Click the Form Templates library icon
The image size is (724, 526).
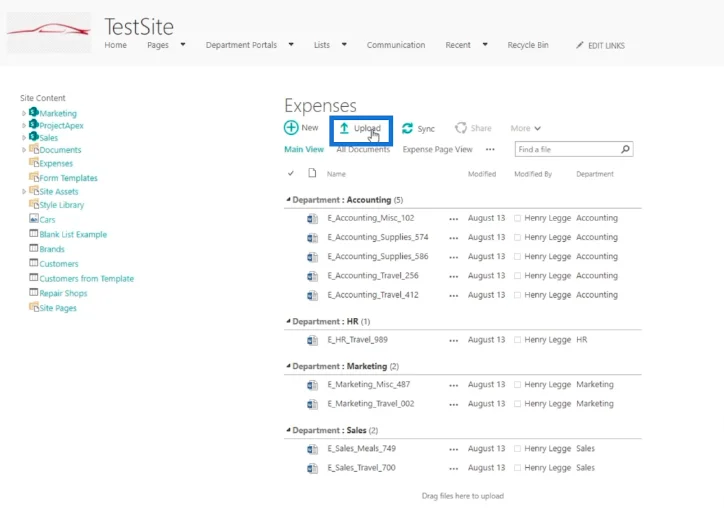(34, 177)
